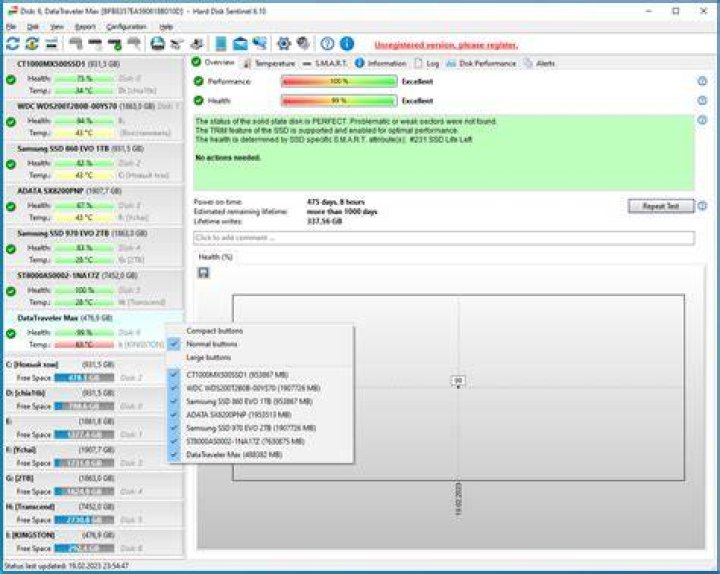The image size is (720, 574).
Task: Click the blue envelope e-mail toolbar icon
Action: coord(240,44)
